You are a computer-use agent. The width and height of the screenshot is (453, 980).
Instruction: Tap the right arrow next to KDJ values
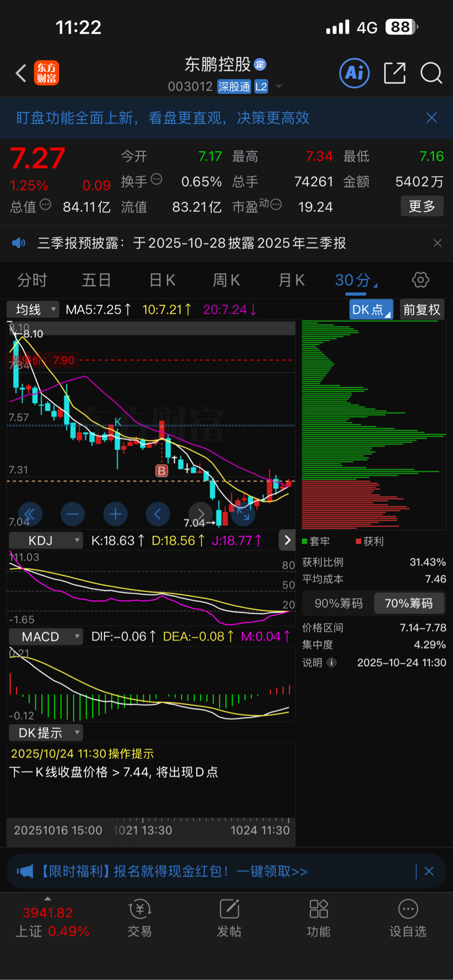287,540
